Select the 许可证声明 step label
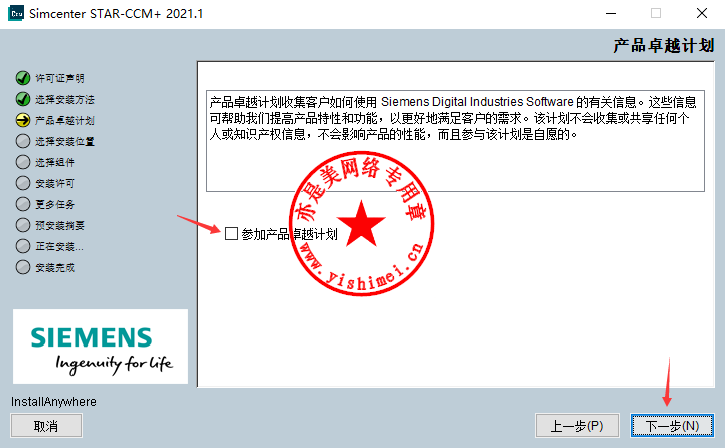Viewport: 725px width, 448px height. point(60,78)
